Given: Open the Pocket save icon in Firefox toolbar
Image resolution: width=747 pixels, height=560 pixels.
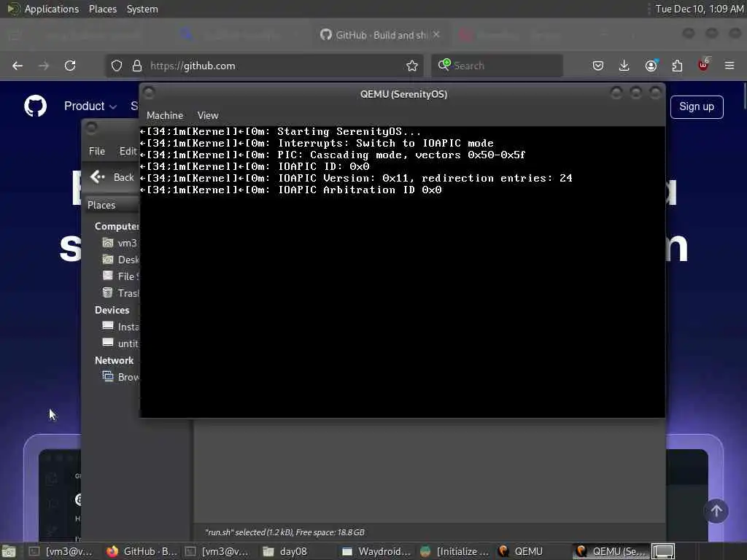Looking at the screenshot, I should tap(598, 66).
